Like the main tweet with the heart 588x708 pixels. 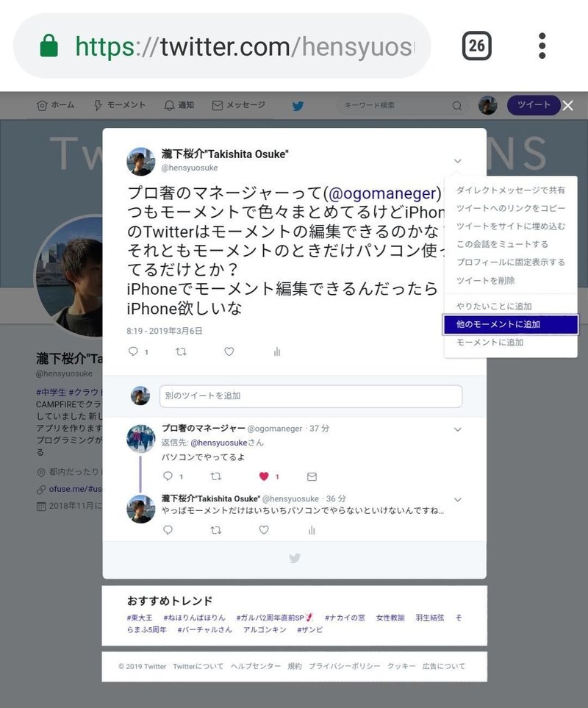tap(229, 351)
